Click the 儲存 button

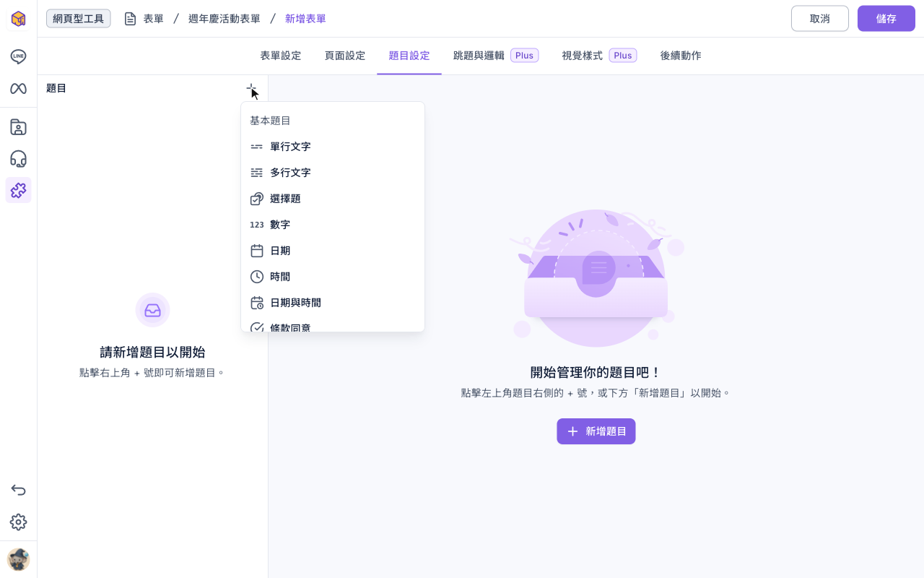coord(886,19)
